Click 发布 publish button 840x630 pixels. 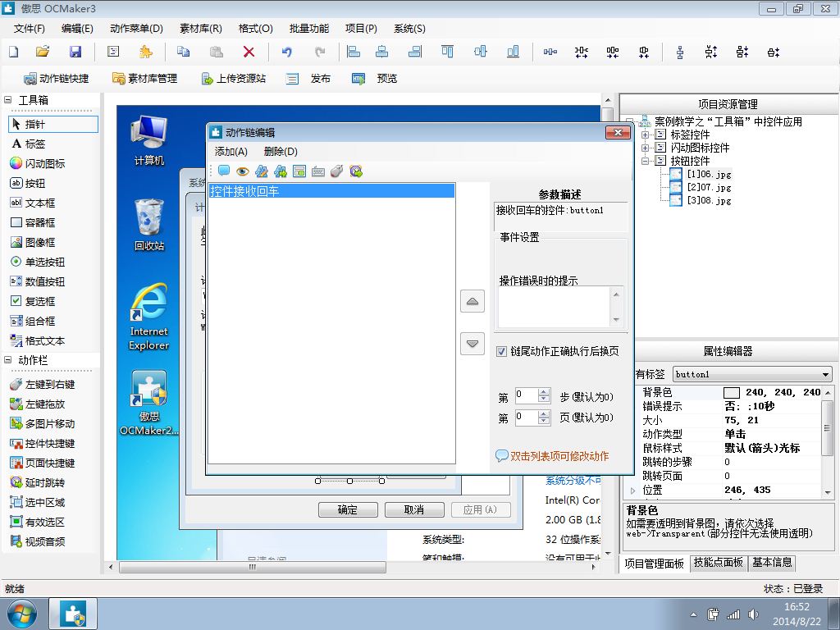click(308, 79)
